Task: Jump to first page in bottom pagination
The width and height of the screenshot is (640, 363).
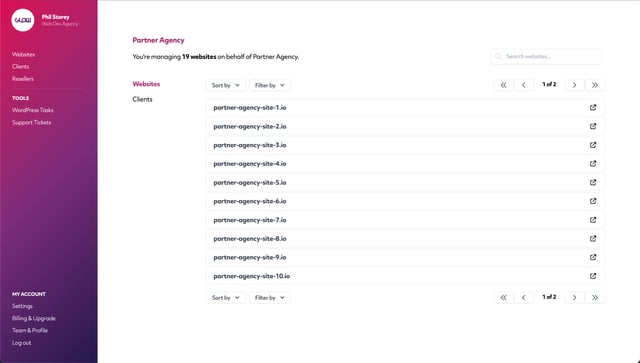Action: 504,298
